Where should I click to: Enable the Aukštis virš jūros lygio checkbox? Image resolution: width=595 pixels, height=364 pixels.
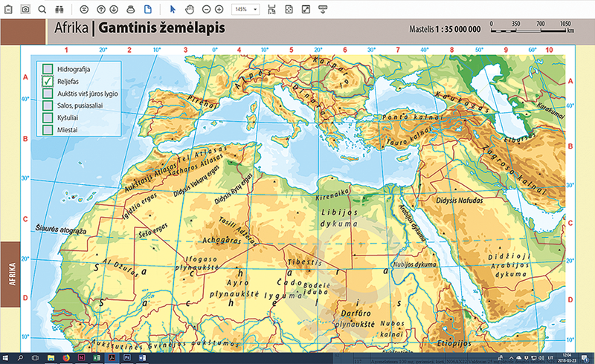click(48, 94)
